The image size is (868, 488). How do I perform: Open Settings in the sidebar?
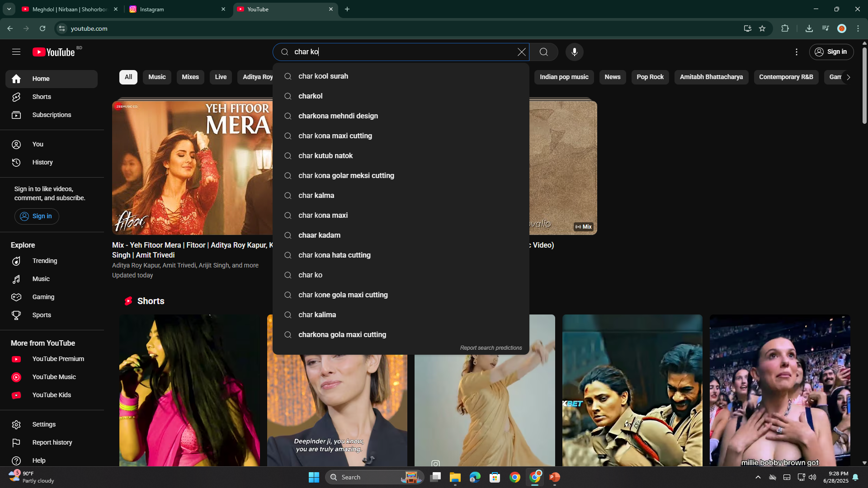pyautogui.click(x=52, y=424)
